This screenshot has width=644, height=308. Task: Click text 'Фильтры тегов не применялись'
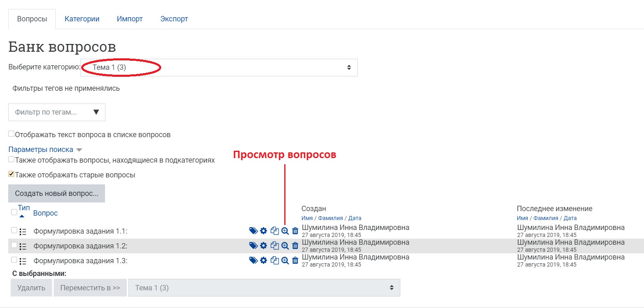[x=66, y=88]
